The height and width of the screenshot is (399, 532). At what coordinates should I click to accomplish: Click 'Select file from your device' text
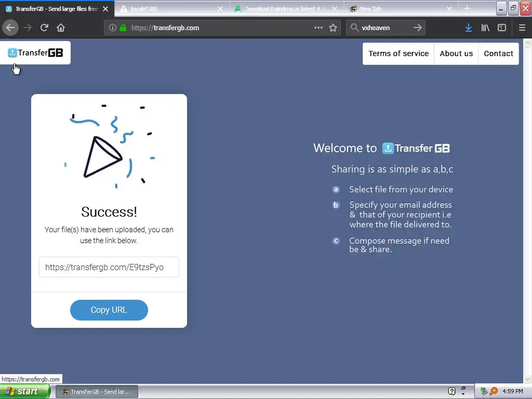(401, 189)
